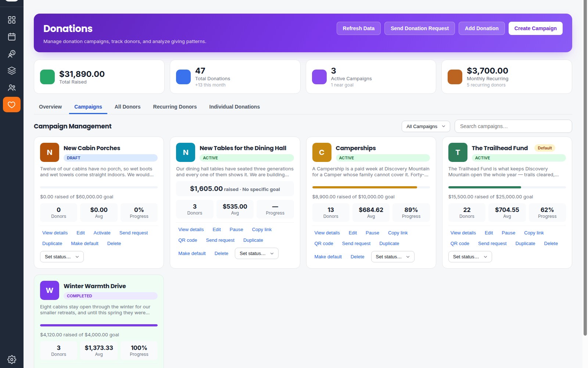
Task: Select the orange heart donations icon
Action: tap(12, 105)
